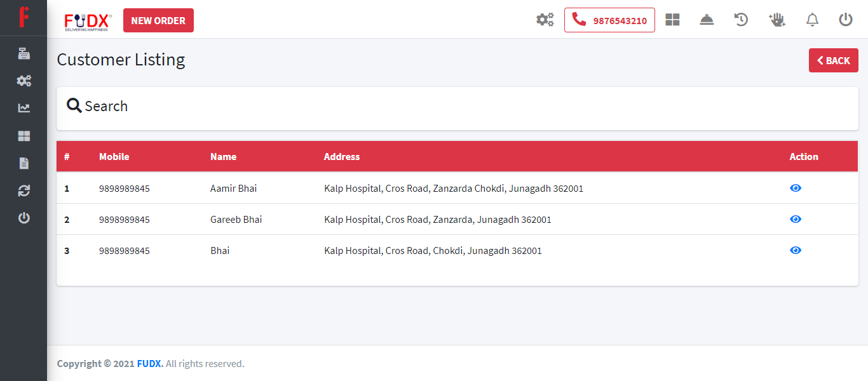Go back using the Back button
868x381 pixels.
tap(833, 60)
